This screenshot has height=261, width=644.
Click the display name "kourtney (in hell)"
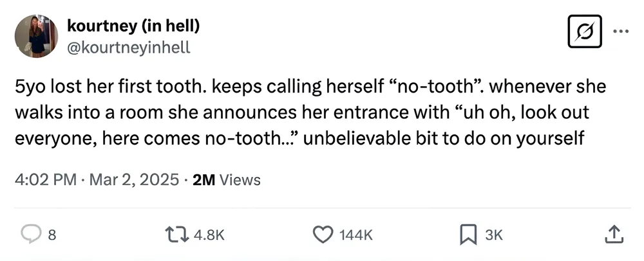click(133, 26)
